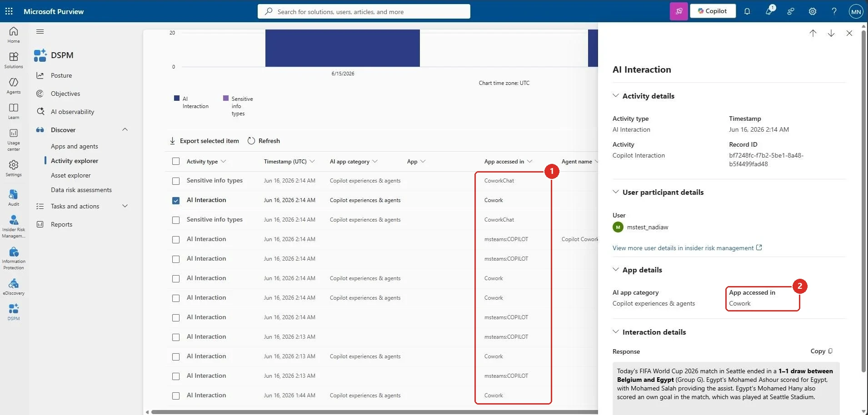Check the last 2:13 AM msteams:COPILOT row
Viewport: 868px width, 415px height.
176,376
